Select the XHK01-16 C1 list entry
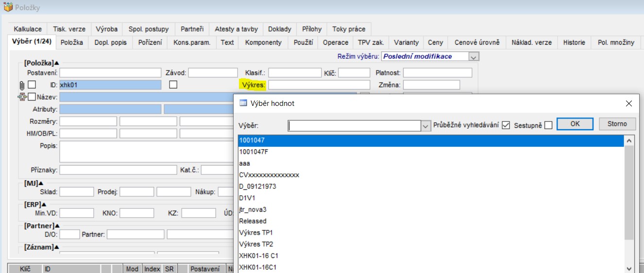The width and height of the screenshot is (644, 273). (430, 256)
